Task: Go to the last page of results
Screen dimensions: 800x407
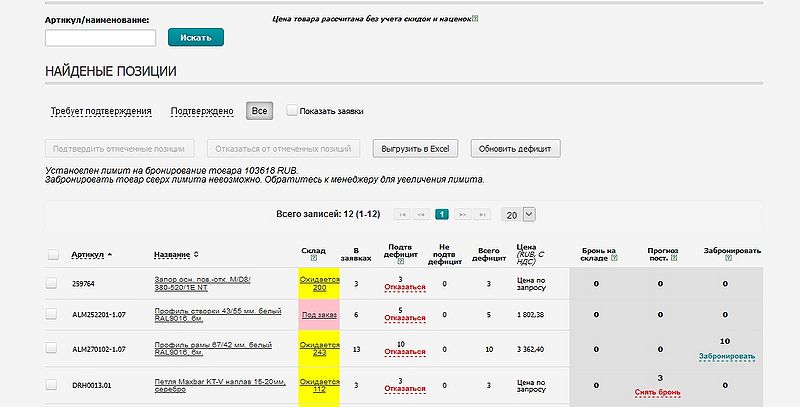Action: [x=482, y=214]
